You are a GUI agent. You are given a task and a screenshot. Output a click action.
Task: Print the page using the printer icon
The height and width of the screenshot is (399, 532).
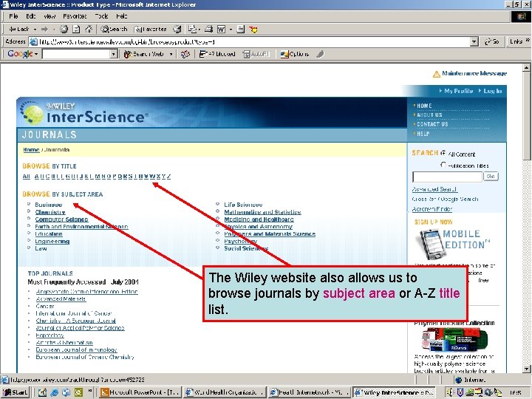pos(208,29)
